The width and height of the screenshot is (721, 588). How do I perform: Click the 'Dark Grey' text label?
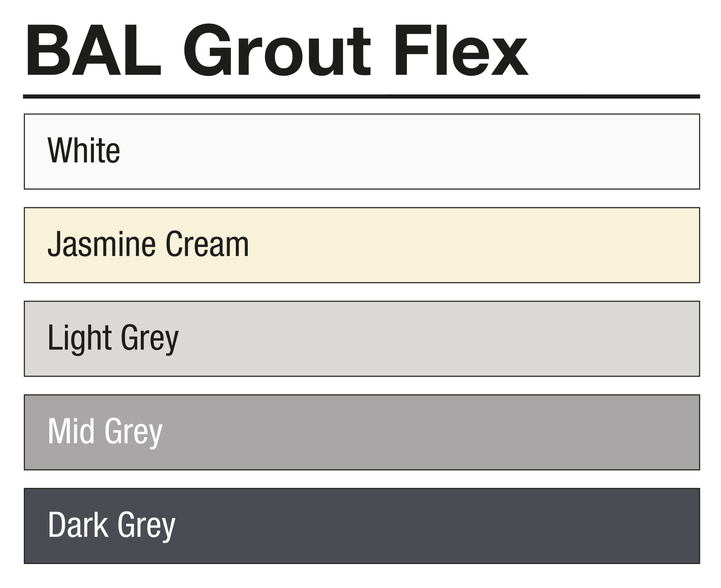tap(112, 525)
